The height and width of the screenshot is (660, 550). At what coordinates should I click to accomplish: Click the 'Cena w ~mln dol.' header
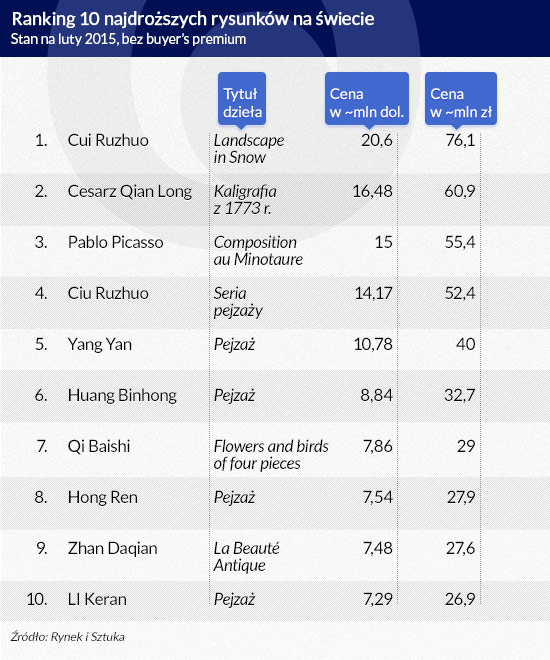(367, 99)
